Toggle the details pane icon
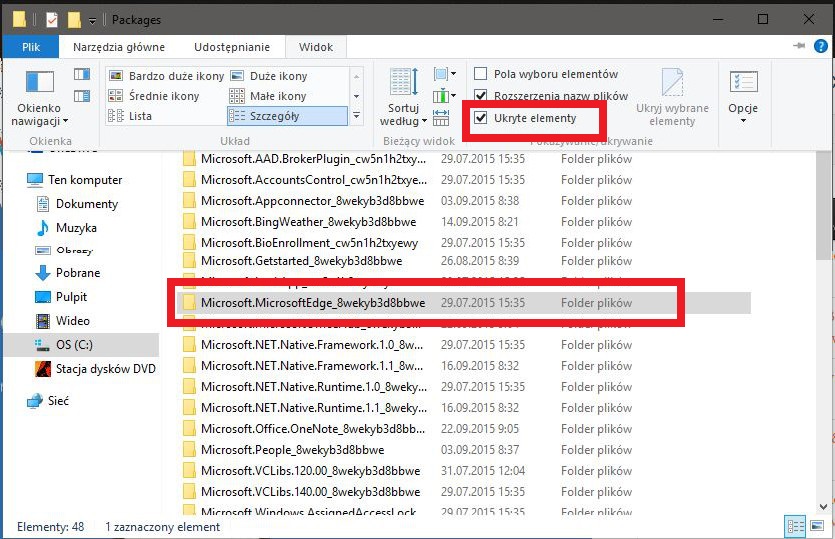Image resolution: width=835 pixels, height=539 pixels. pyautogui.click(x=82, y=96)
